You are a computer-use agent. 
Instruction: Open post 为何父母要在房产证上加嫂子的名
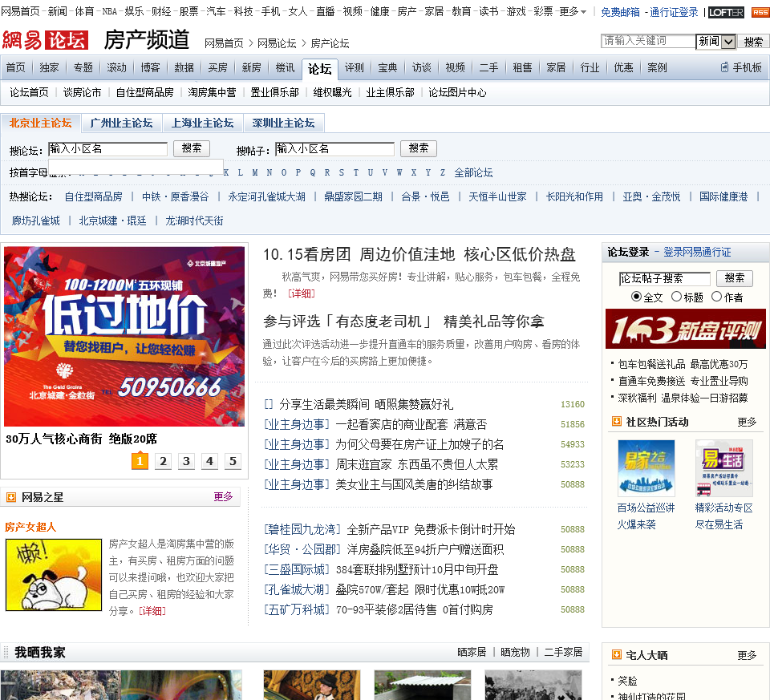pos(419,444)
